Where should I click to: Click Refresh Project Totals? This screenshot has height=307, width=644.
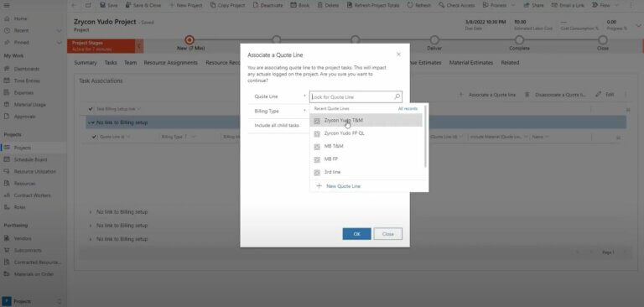pos(373,5)
